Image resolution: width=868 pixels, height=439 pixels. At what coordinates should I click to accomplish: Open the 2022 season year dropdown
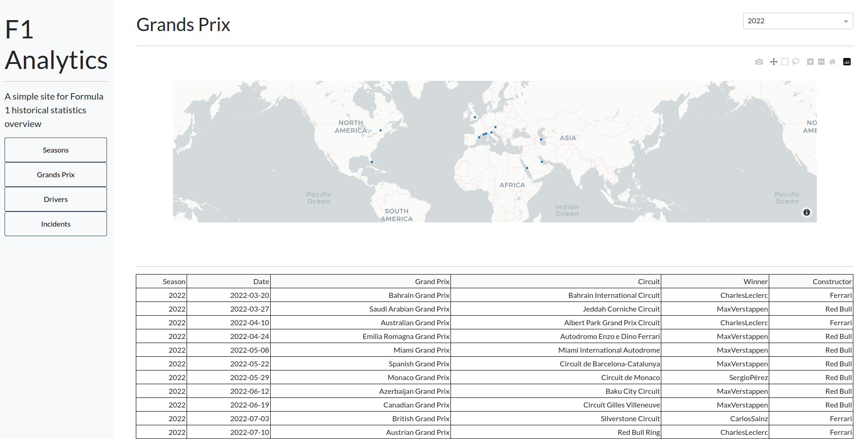tap(793, 21)
